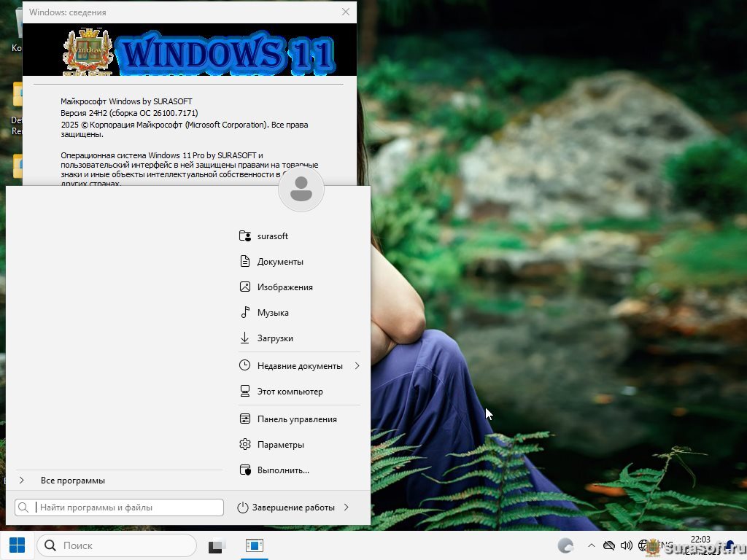Image resolution: width=747 pixels, height=560 pixels.
Task: Click the Edge-style tray icon
Action: point(566,545)
